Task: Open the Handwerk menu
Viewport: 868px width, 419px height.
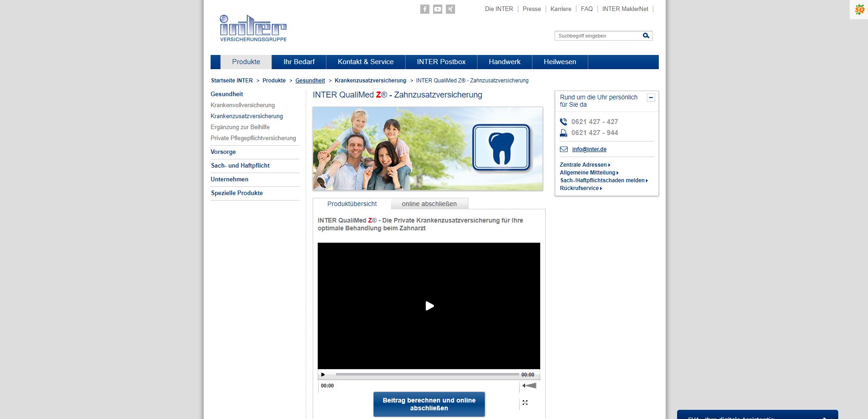Action: [505, 62]
